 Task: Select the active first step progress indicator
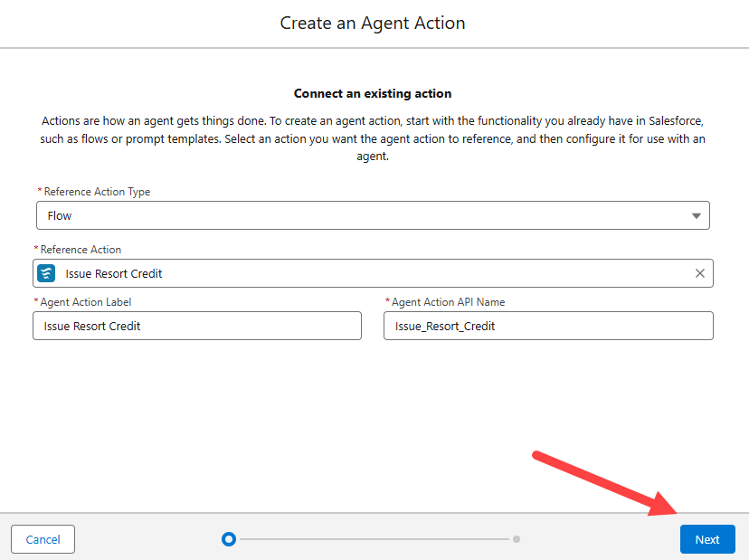(x=229, y=539)
